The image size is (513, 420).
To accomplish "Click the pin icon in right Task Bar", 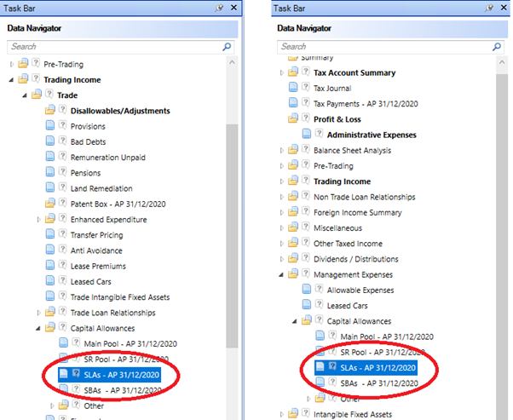I will coord(489,8).
